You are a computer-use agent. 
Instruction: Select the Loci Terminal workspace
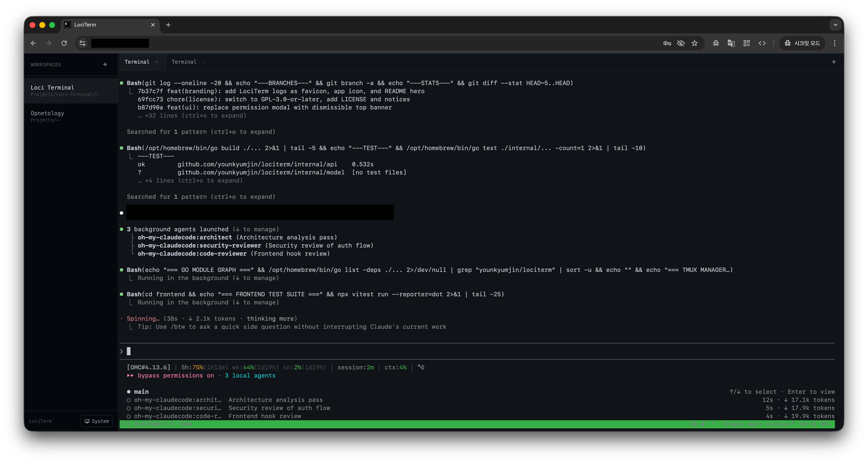click(x=71, y=90)
